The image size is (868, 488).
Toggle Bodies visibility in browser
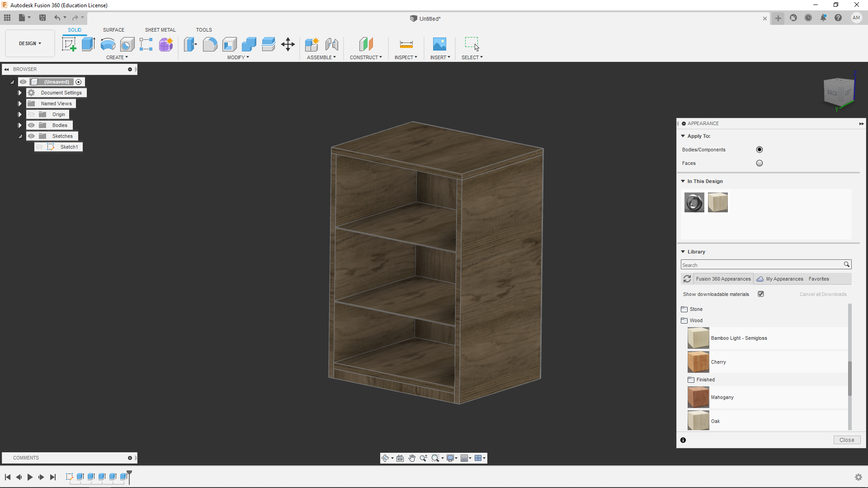(x=31, y=125)
